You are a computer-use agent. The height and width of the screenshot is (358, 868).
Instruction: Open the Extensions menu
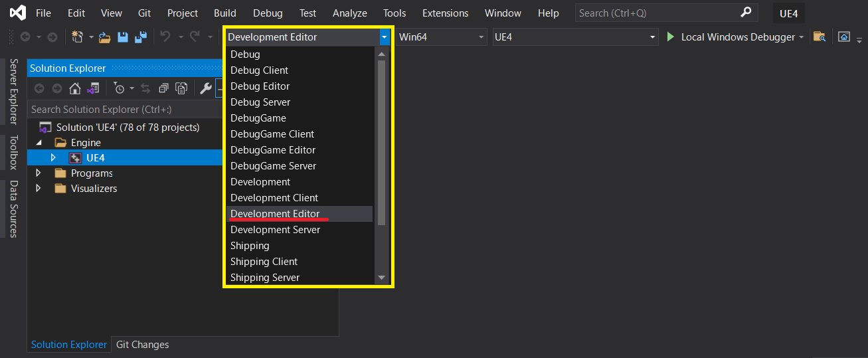tap(445, 13)
